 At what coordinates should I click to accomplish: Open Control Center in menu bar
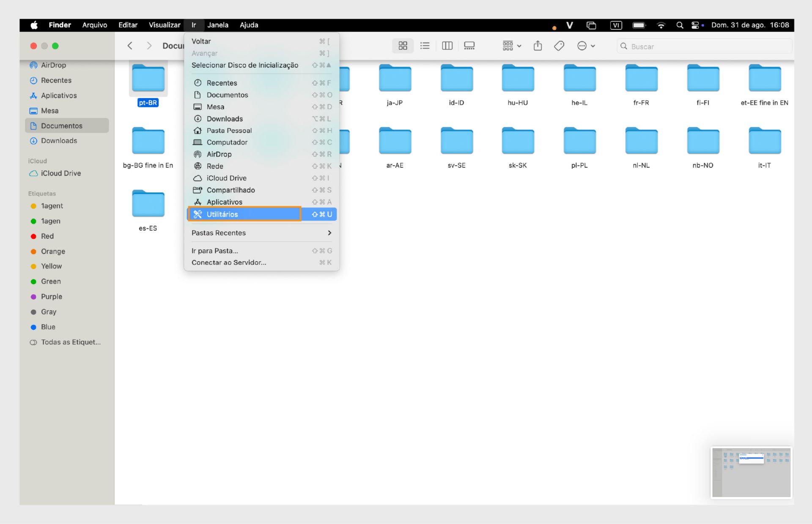coord(695,25)
